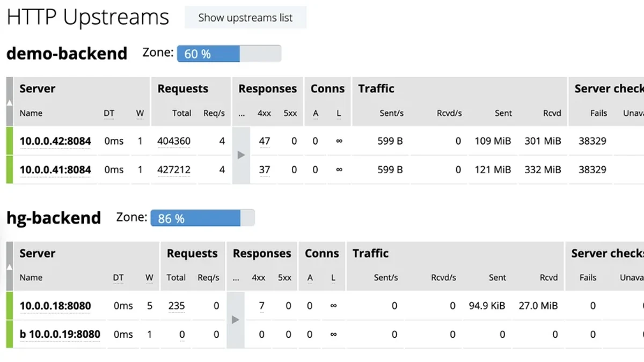Click the DT column header in demo-backend table
This screenshot has width=644, height=362.
[109, 113]
